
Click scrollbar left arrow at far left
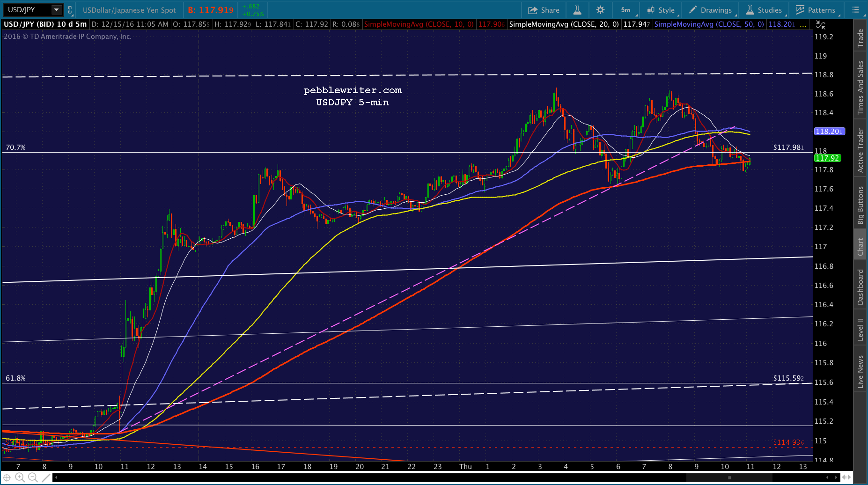(56, 478)
